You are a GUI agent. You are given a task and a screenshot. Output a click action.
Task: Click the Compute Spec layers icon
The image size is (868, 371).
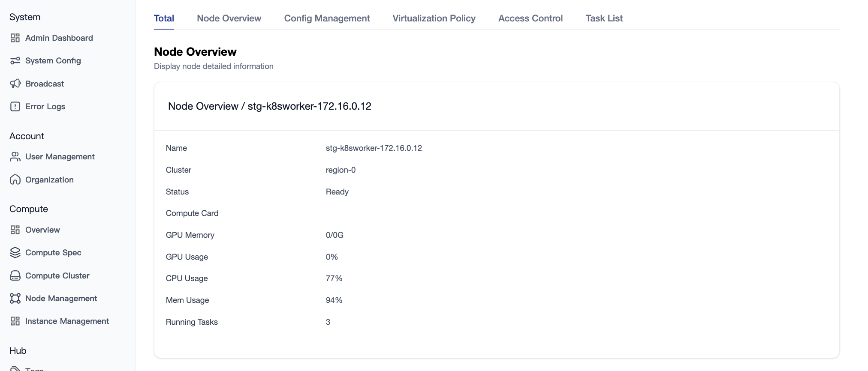click(x=15, y=253)
